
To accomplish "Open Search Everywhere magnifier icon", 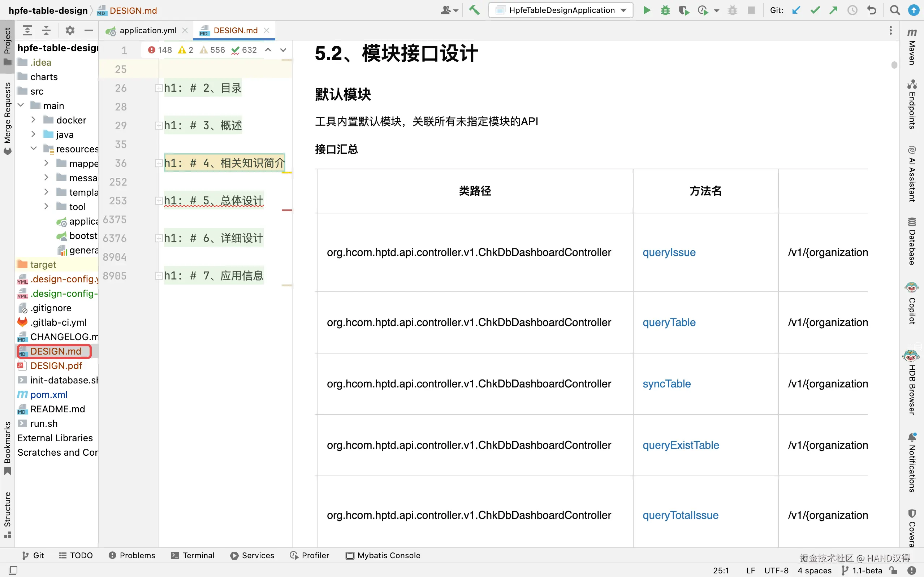I will [x=895, y=10].
